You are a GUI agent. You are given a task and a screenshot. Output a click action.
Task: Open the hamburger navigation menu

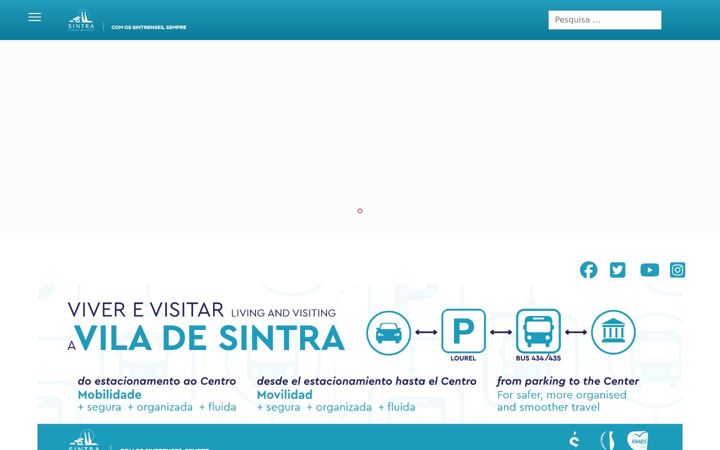[x=34, y=17]
